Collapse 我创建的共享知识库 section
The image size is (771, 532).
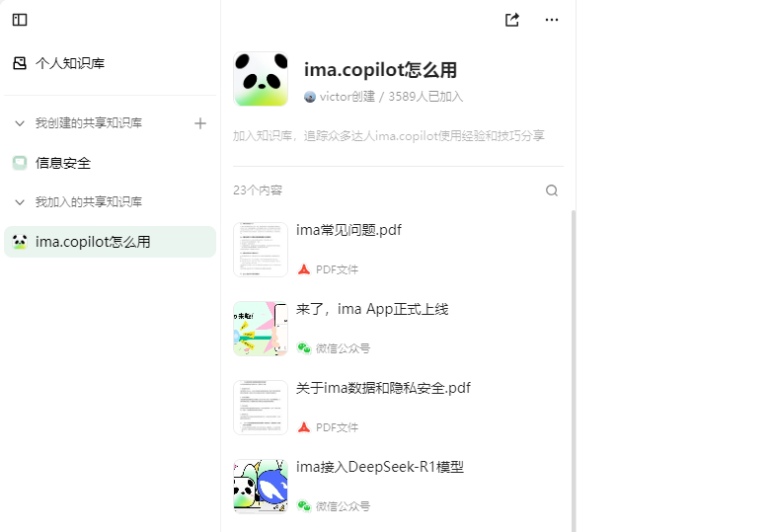pos(20,123)
